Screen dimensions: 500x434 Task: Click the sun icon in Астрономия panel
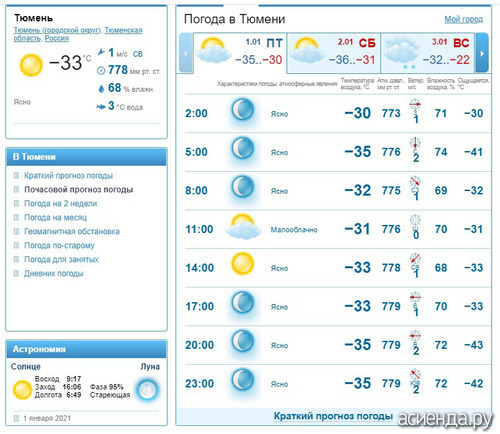click(x=22, y=390)
